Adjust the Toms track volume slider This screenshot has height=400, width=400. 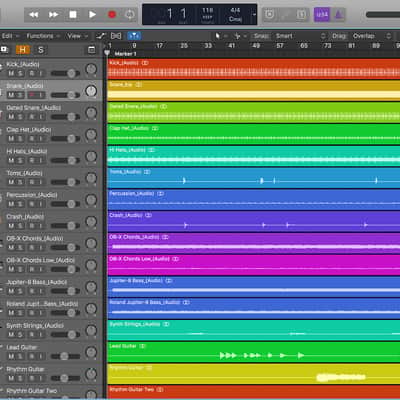click(65, 182)
